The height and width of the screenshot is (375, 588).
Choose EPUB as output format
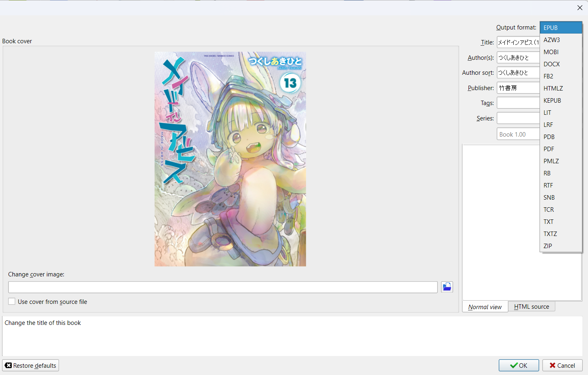click(x=561, y=27)
